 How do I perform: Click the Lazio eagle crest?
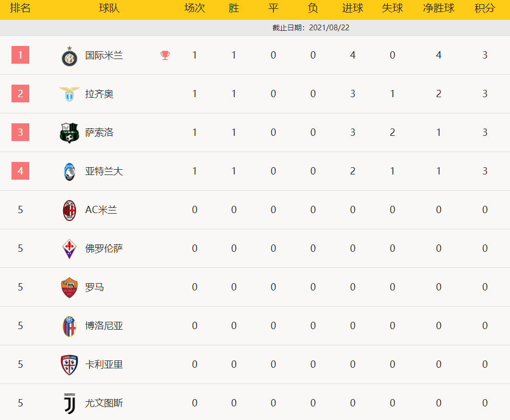[69, 94]
